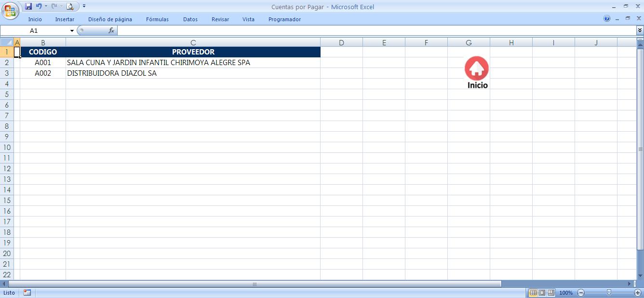Zoom out with the minus button
Screen dimensions: 644x298
(x=581, y=293)
